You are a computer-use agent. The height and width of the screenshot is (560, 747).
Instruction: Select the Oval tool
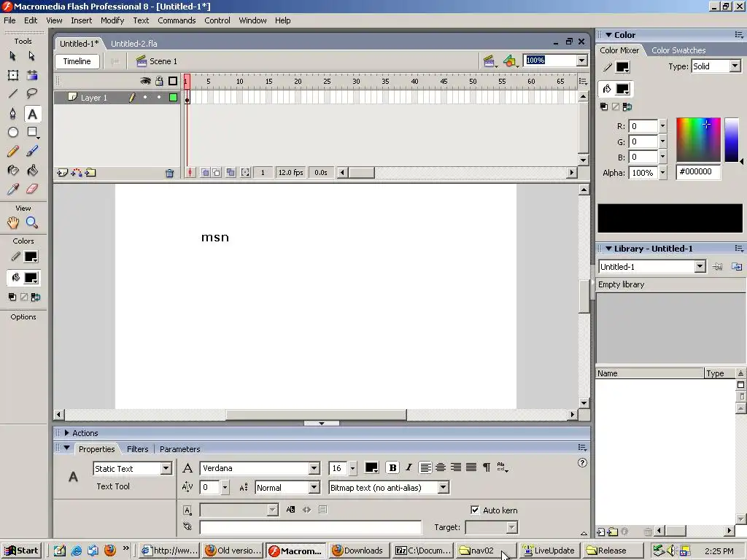point(13,133)
